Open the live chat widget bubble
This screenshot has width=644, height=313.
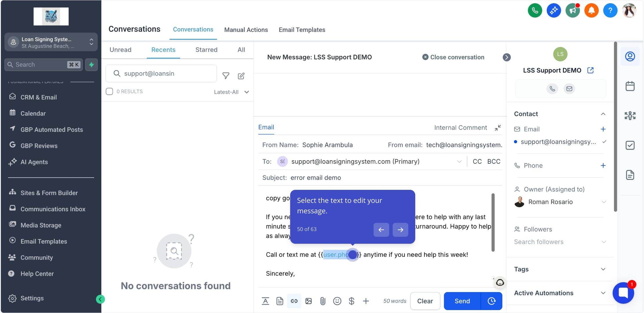[623, 293]
